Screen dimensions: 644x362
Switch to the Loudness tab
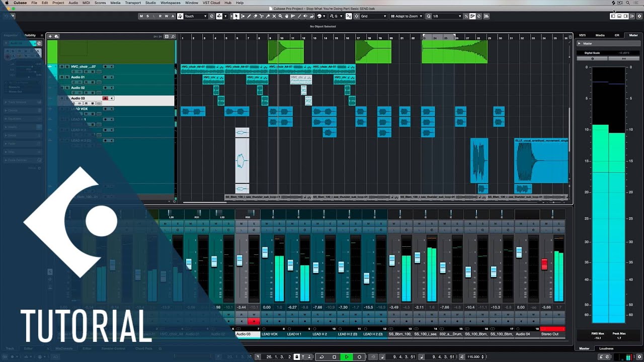click(606, 348)
